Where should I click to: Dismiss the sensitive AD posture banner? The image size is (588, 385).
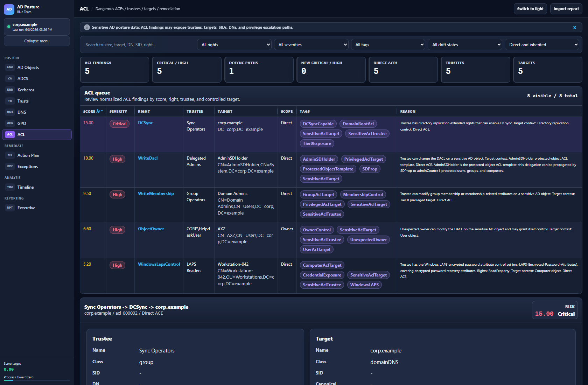pyautogui.click(x=574, y=27)
